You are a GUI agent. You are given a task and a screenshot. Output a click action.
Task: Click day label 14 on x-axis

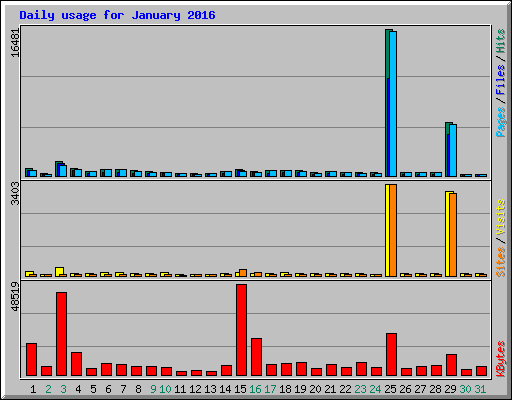point(225,389)
